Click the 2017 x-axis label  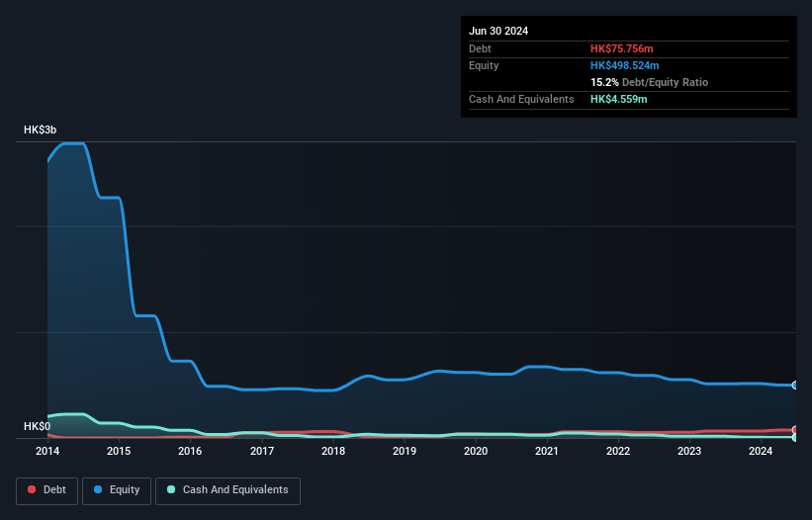coord(262,451)
